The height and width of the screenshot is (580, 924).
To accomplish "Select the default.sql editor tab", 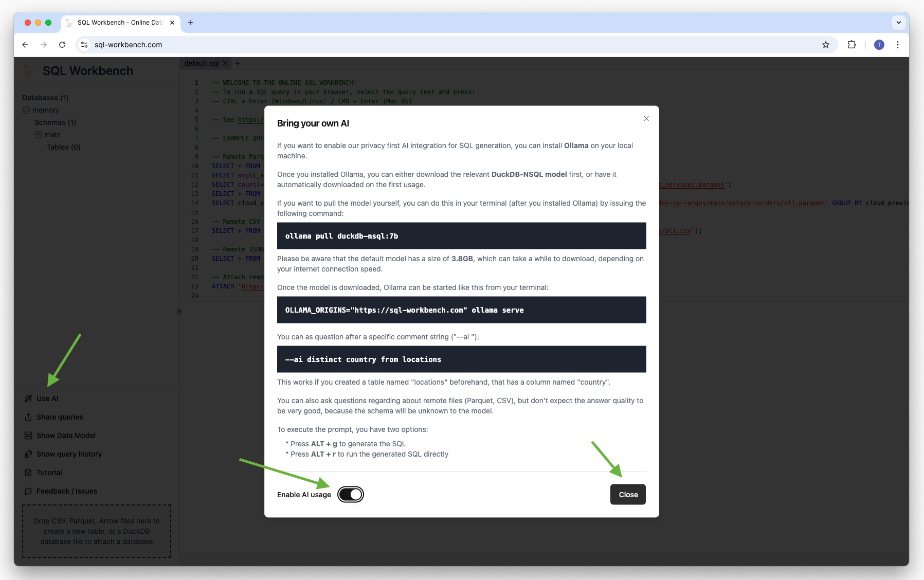I will (201, 63).
